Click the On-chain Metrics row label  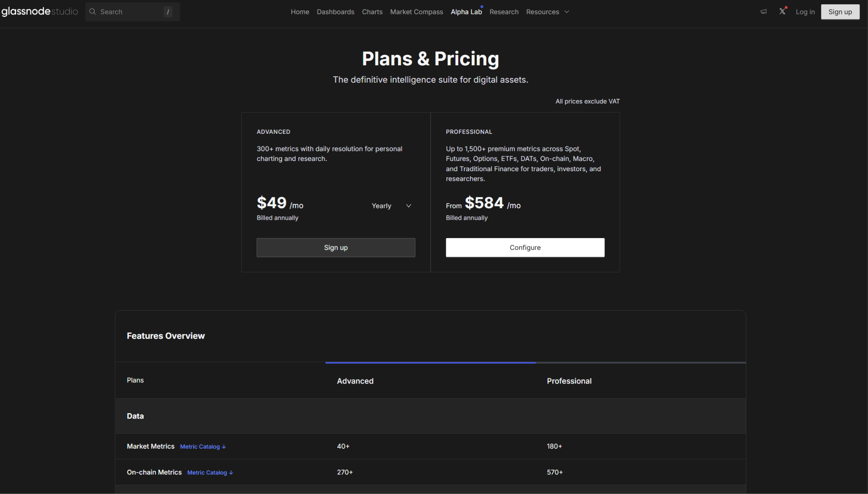[154, 472]
